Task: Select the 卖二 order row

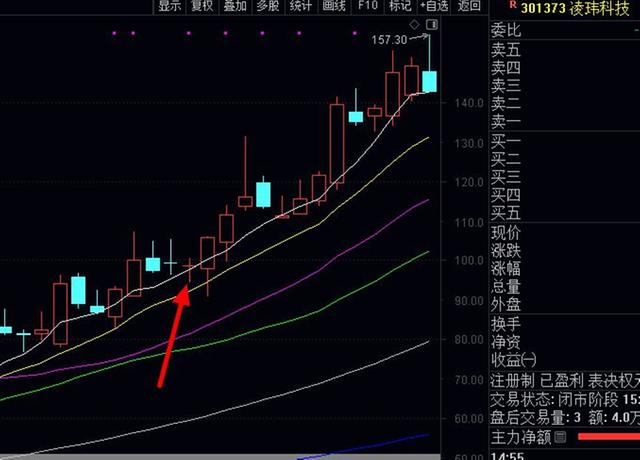Action: coord(565,104)
